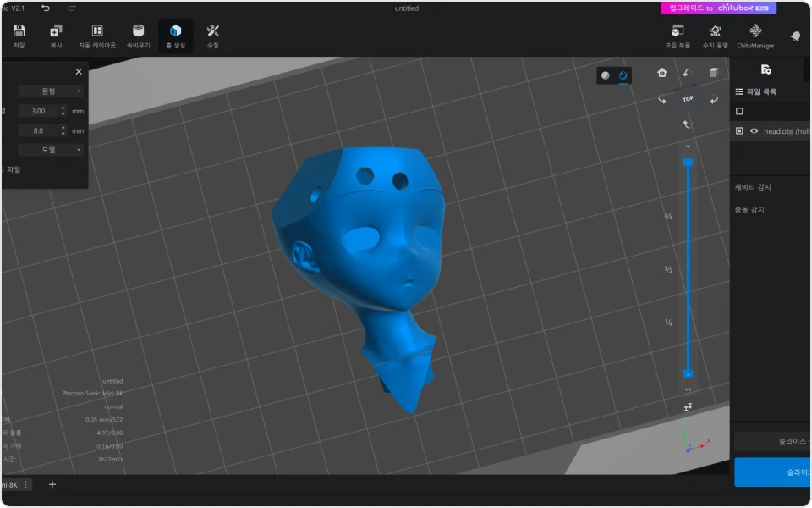812x508 pixels.
Task: Select the 속비우기 hollow tool
Action: (138, 36)
